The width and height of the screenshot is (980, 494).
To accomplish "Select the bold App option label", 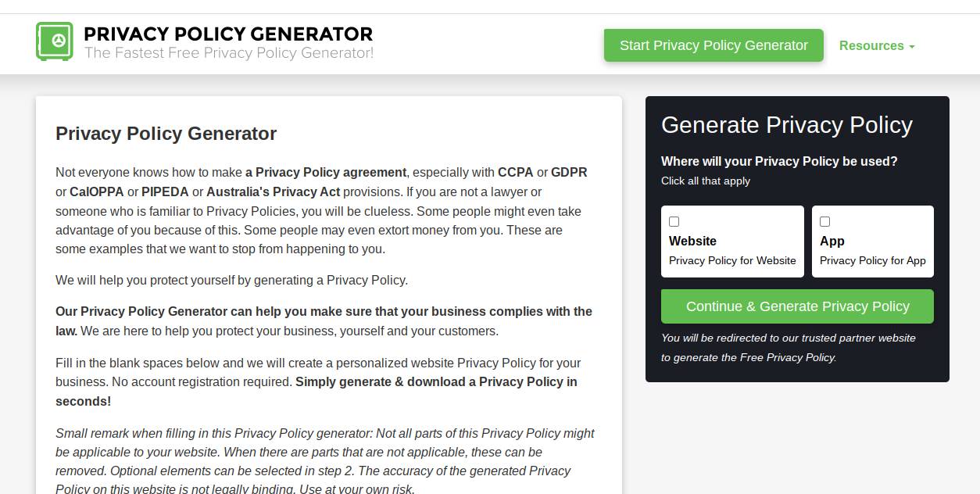I will (832, 241).
